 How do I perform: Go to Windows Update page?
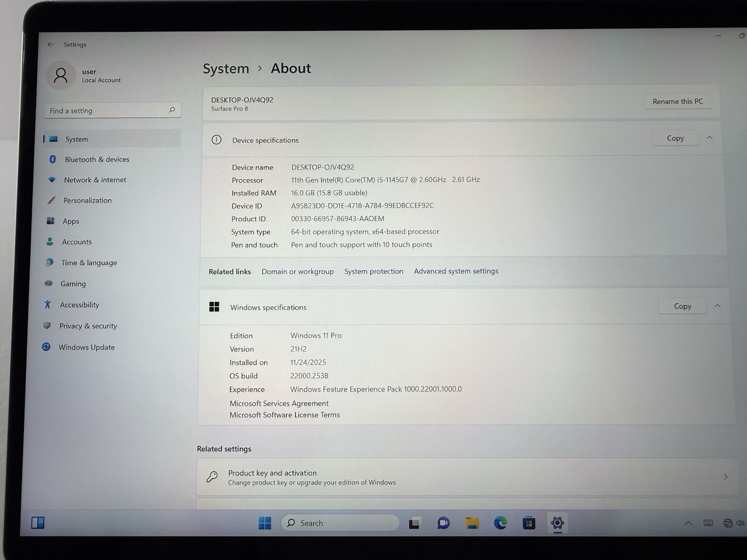tap(87, 347)
